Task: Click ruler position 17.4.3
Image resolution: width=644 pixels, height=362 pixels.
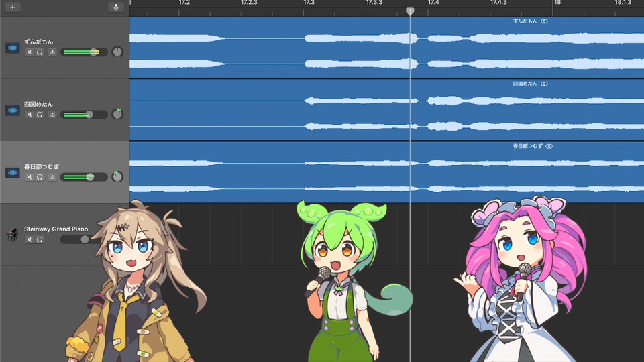Action: [x=498, y=3]
